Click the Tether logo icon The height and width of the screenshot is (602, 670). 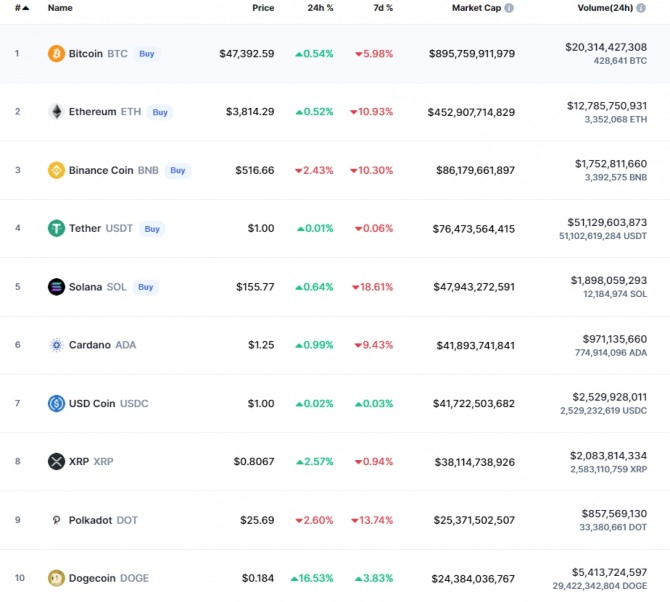pyautogui.click(x=56, y=228)
